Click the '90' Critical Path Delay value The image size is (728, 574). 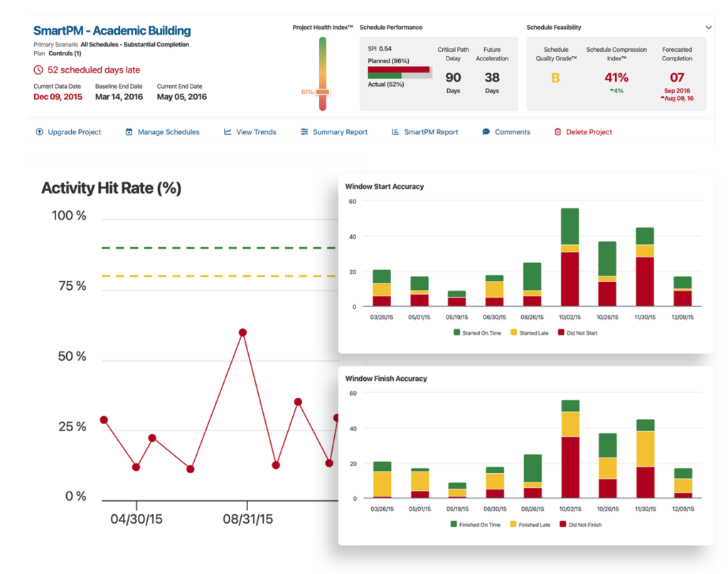coord(453,77)
